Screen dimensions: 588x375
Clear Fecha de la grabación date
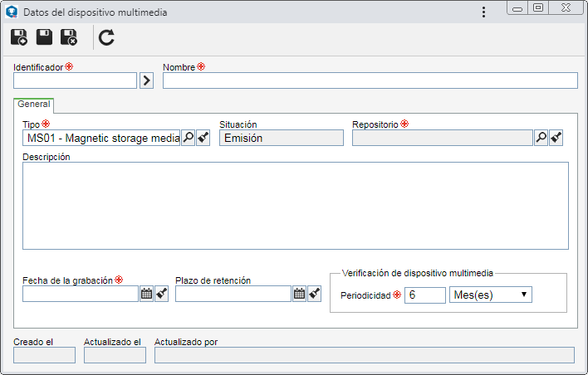162,294
